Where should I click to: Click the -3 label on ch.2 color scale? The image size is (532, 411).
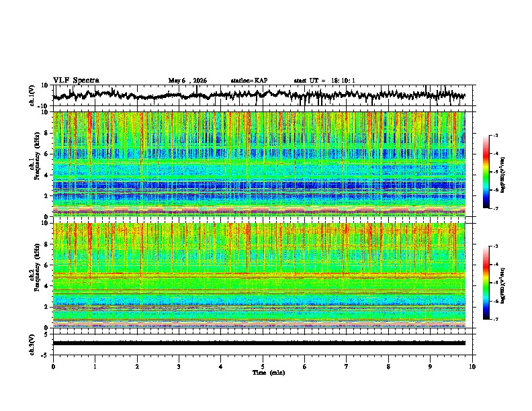496,246
